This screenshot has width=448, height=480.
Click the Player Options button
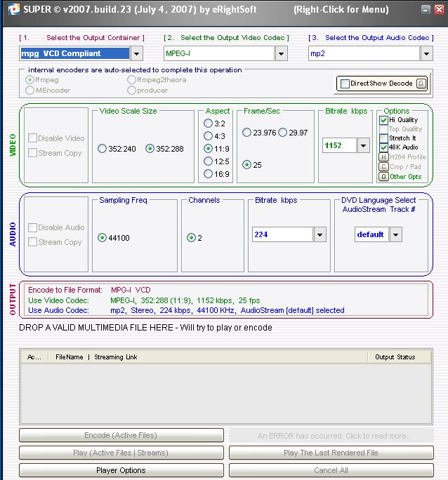121,470
